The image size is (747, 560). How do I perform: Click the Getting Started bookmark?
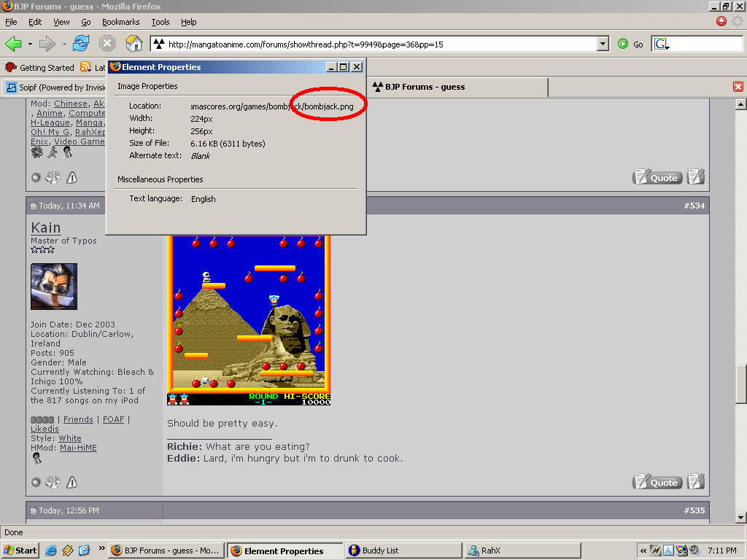pos(39,68)
